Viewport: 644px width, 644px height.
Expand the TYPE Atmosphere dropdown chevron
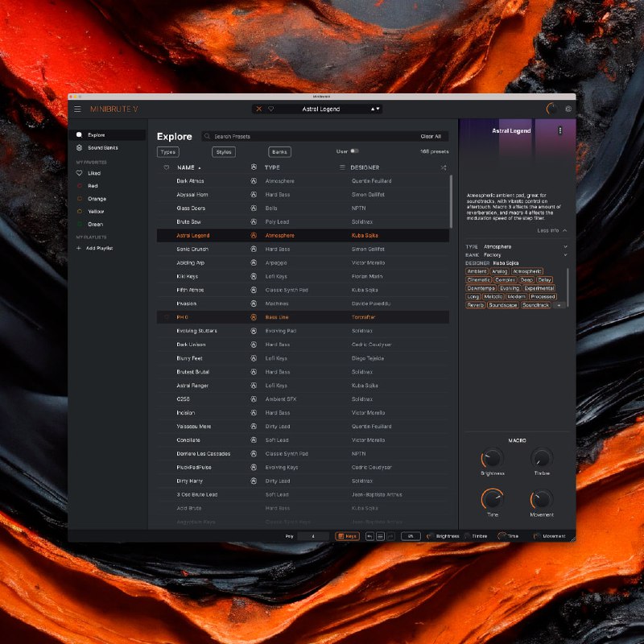(x=565, y=246)
